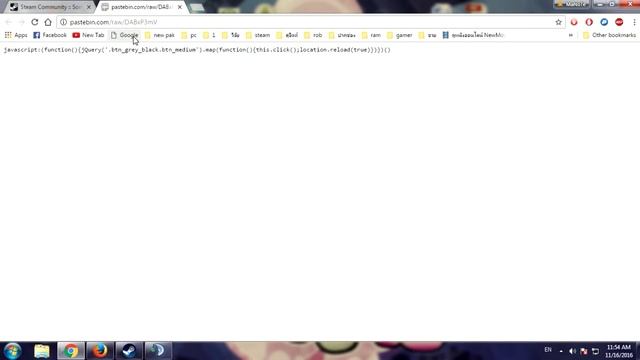Expand the 'ram' bookmark folder
The width and height of the screenshot is (640, 360).
[x=371, y=35]
